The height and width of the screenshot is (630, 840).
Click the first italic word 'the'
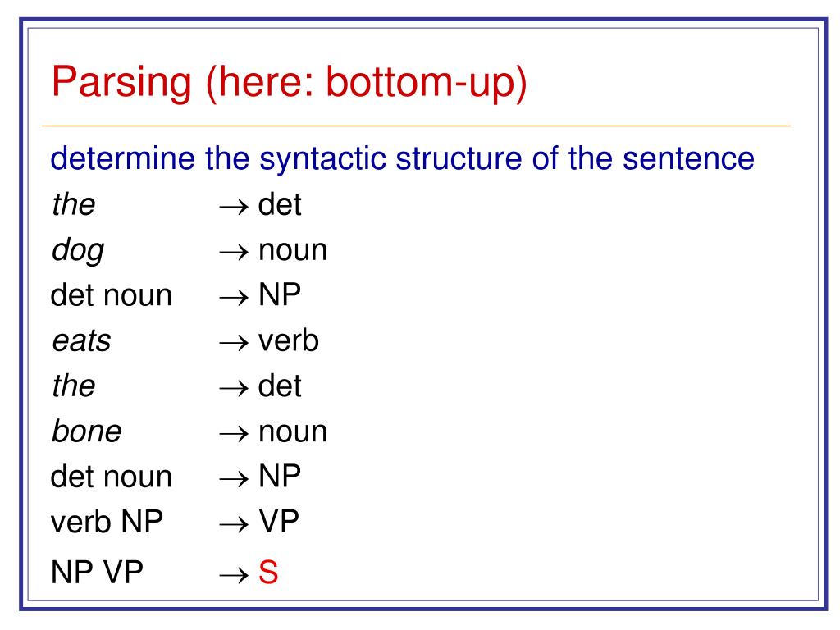[x=73, y=204]
